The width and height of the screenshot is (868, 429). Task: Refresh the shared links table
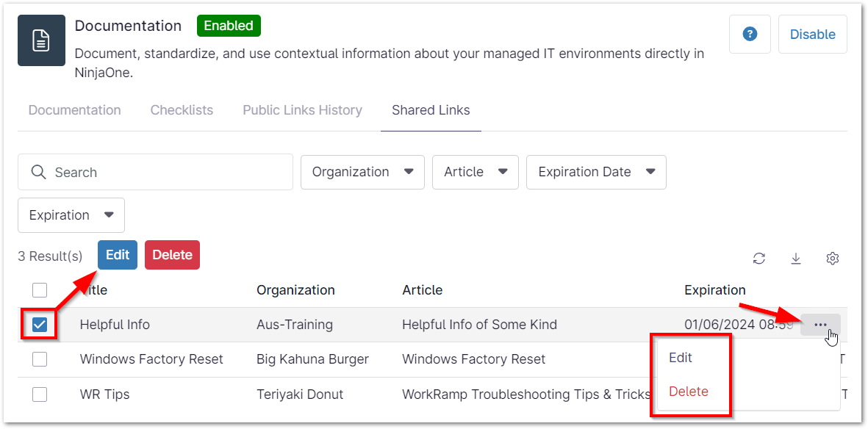click(759, 258)
